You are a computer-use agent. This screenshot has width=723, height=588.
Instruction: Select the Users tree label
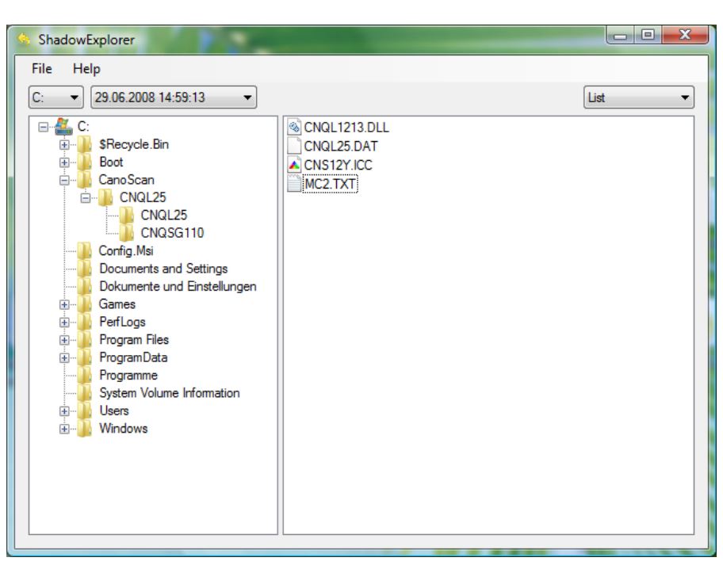coord(114,410)
